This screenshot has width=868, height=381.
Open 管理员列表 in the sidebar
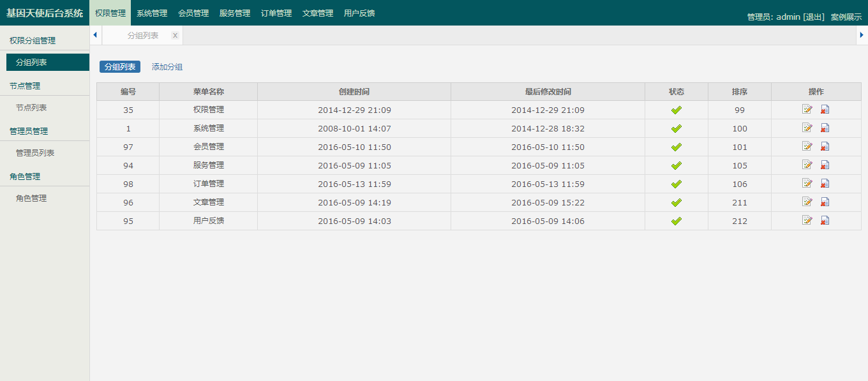[35, 153]
